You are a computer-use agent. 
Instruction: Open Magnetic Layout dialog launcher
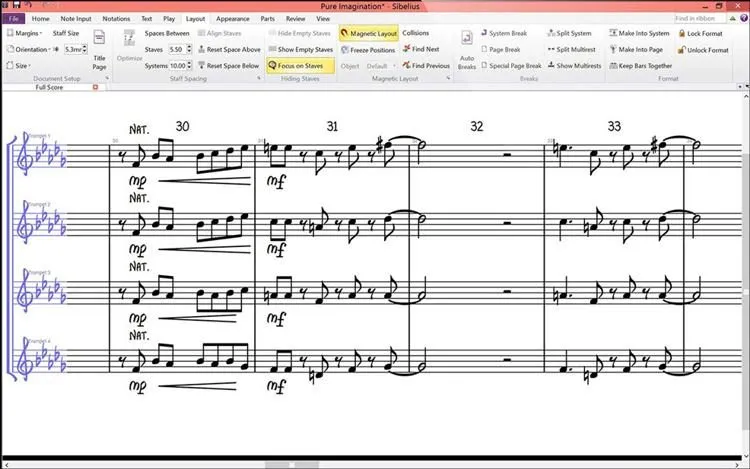(448, 78)
